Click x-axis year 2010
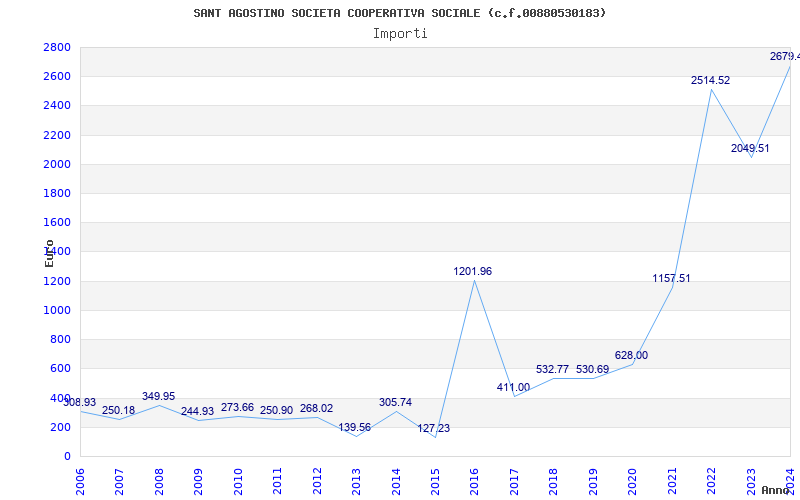This screenshot has width=800, height=500. point(238,481)
